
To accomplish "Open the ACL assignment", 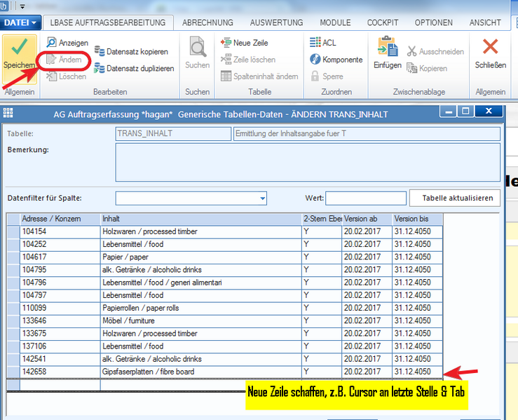I will pyautogui.click(x=322, y=43).
